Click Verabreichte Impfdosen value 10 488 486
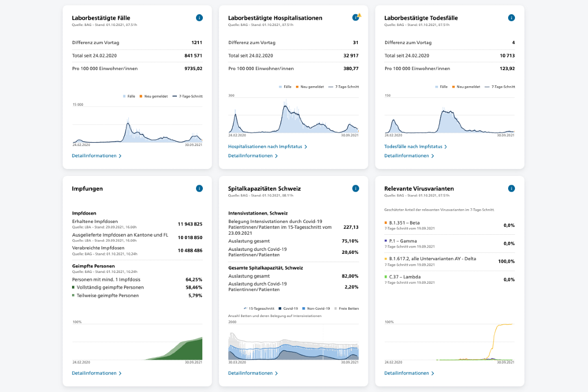Screen dimensions: 588x392 190,250
